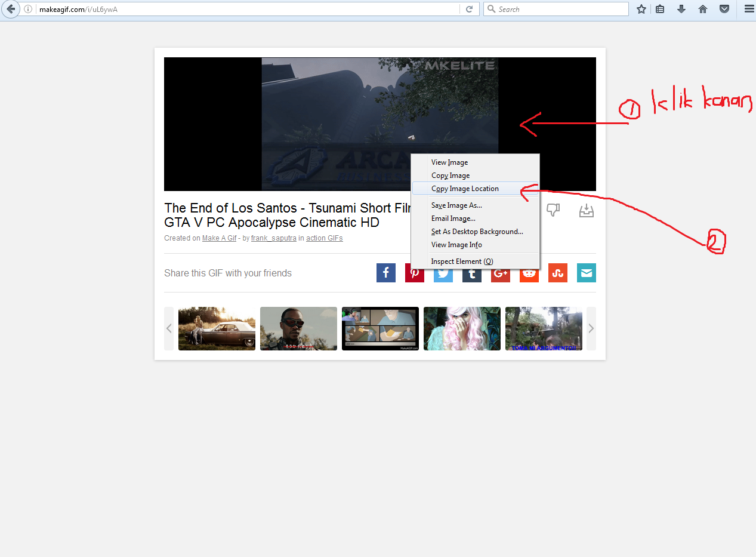This screenshot has width=756, height=557.
Task: Select Copy Image Location menu entry
Action: coord(476,189)
